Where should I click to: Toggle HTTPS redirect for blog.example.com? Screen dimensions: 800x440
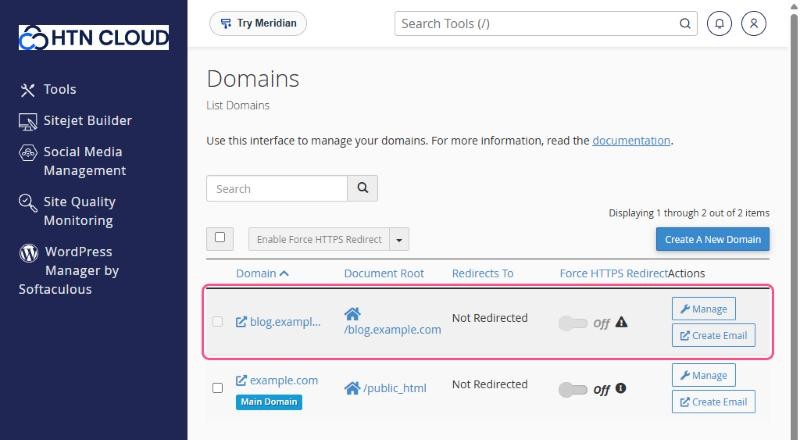572,323
